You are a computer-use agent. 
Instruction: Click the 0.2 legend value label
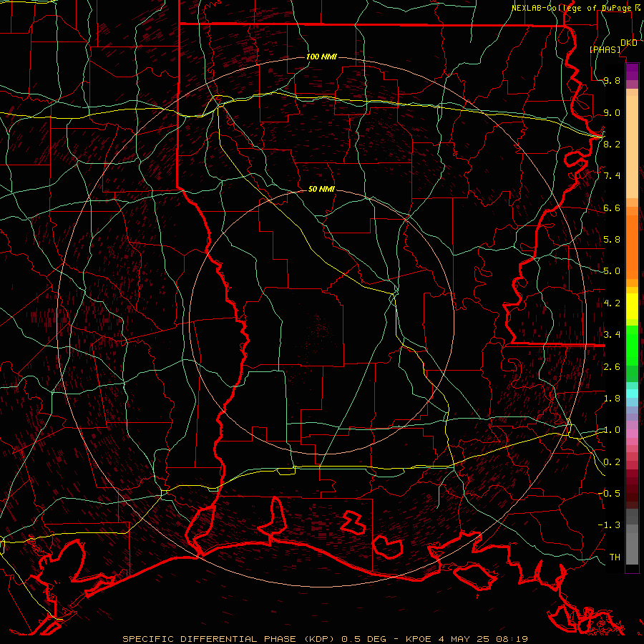(x=612, y=462)
